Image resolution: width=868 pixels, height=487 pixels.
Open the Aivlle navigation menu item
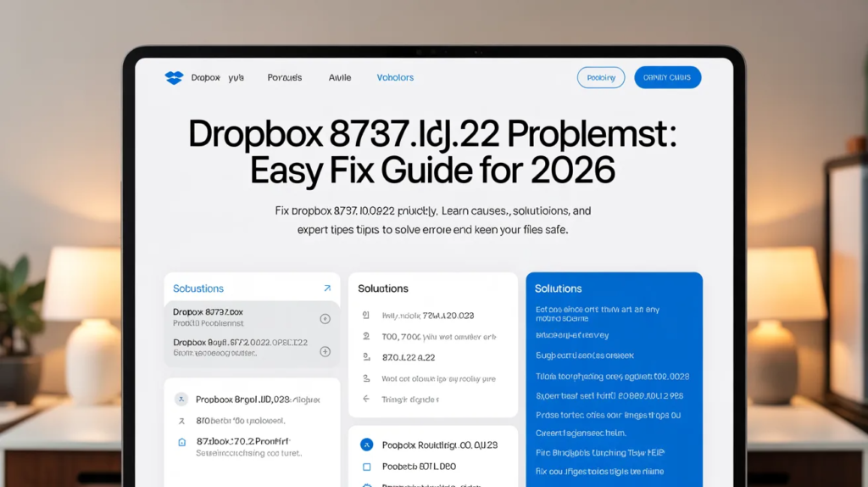[x=339, y=78]
